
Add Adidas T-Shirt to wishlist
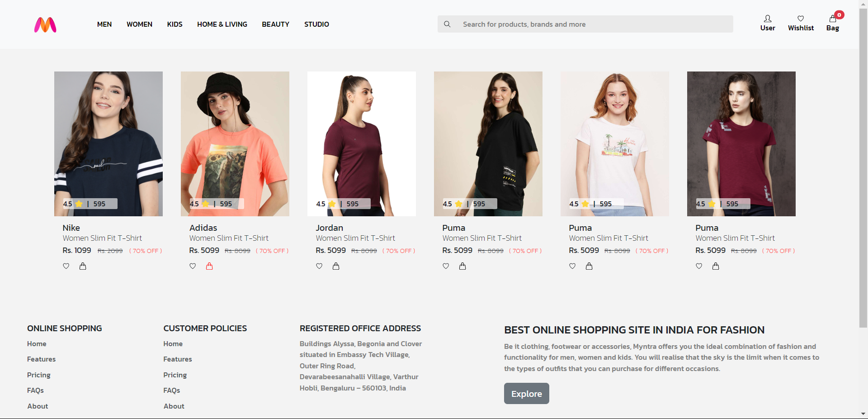(193, 266)
